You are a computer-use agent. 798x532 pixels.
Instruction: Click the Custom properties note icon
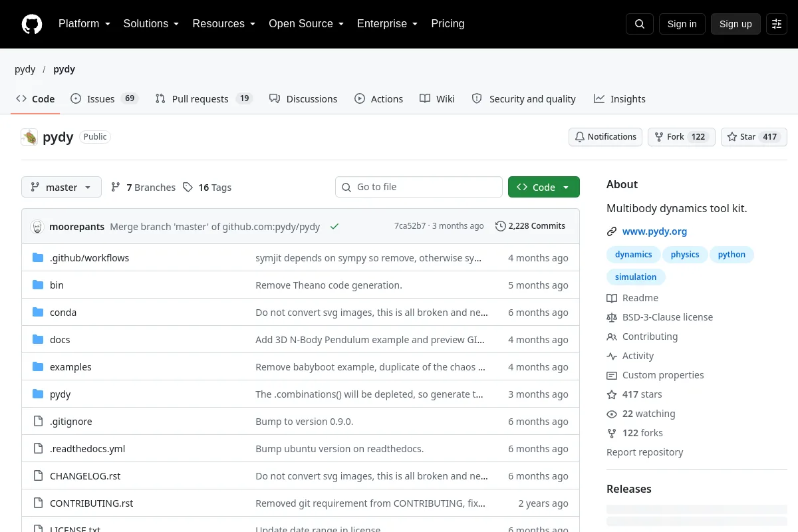(612, 376)
